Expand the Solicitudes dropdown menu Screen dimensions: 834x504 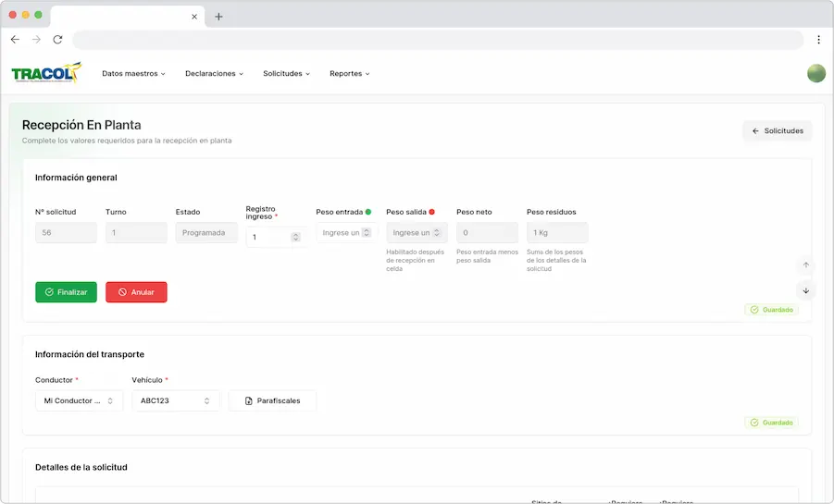(286, 74)
